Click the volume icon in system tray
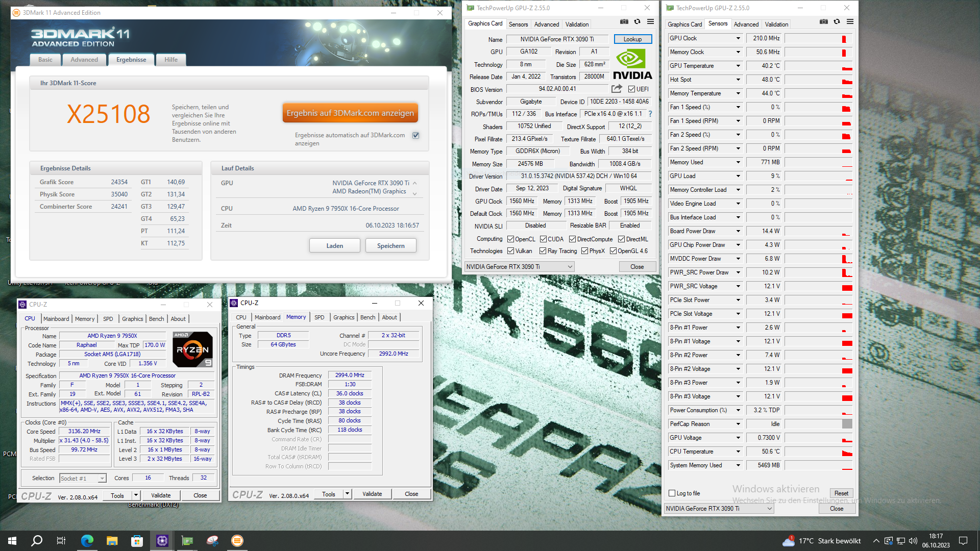 913,541
